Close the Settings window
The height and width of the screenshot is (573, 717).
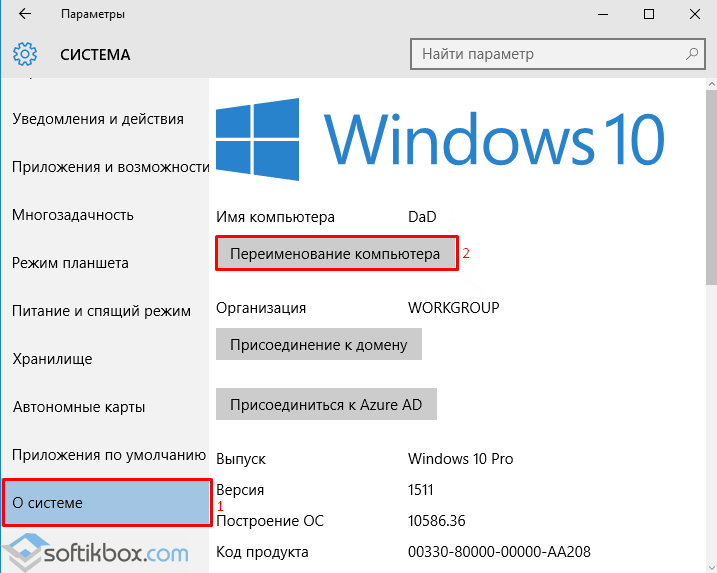[x=695, y=15]
